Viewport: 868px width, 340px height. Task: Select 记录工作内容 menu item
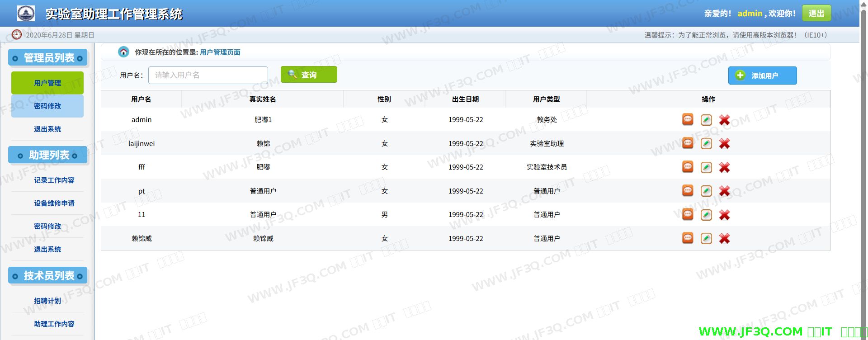click(54, 180)
